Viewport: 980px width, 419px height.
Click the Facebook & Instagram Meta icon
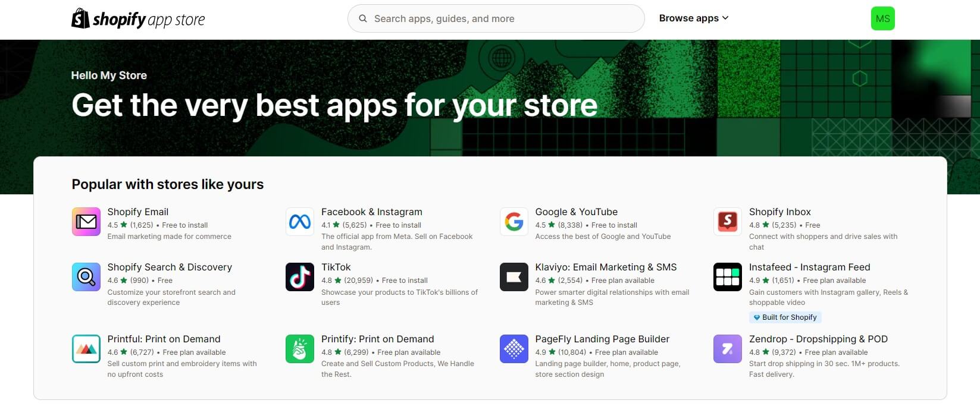click(x=300, y=222)
